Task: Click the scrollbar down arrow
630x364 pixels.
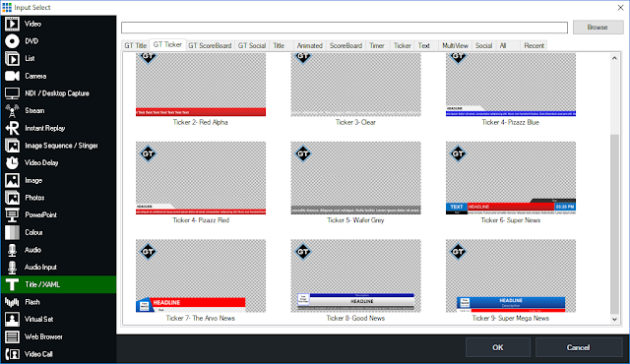Action: click(614, 320)
